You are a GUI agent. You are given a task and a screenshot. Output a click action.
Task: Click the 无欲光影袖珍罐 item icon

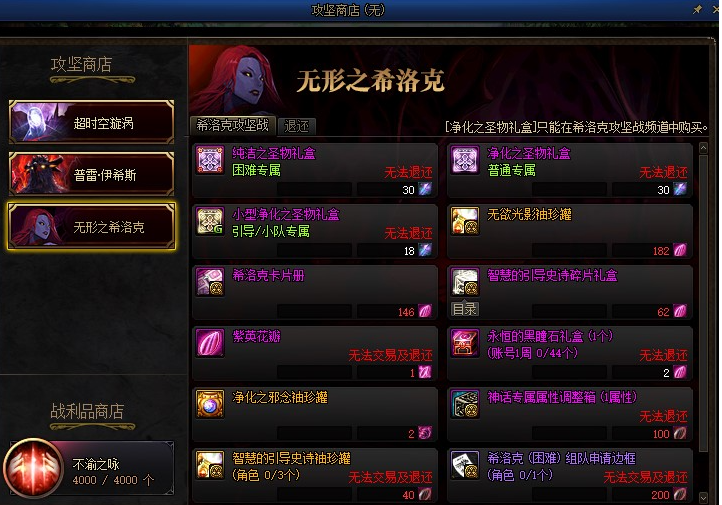pyautogui.click(x=465, y=221)
